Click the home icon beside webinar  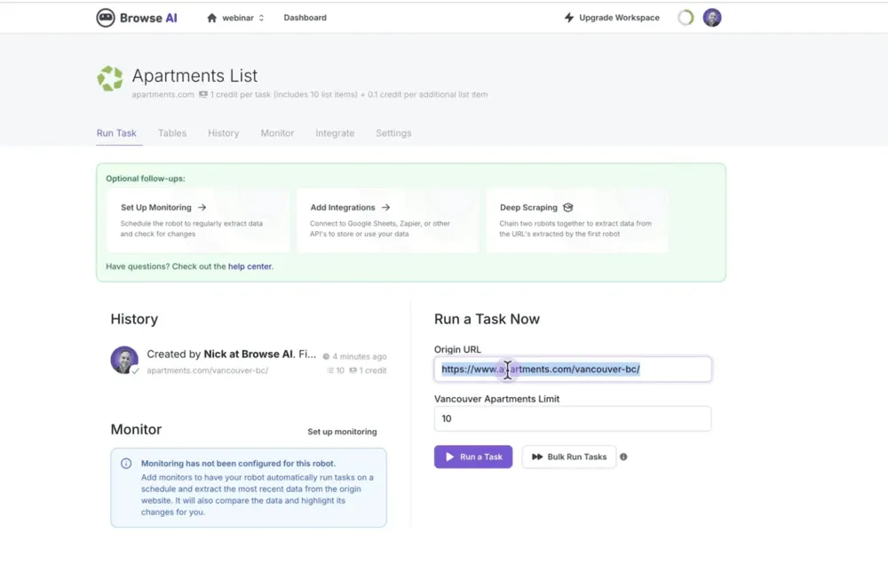(x=212, y=18)
